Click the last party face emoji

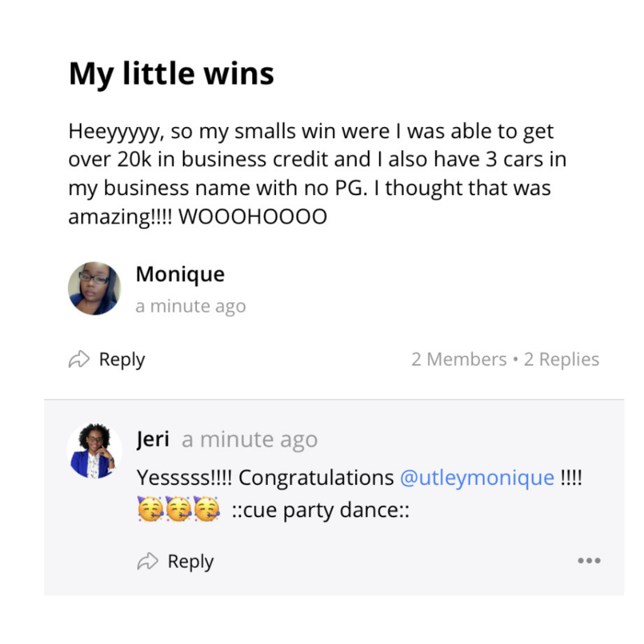(206, 509)
